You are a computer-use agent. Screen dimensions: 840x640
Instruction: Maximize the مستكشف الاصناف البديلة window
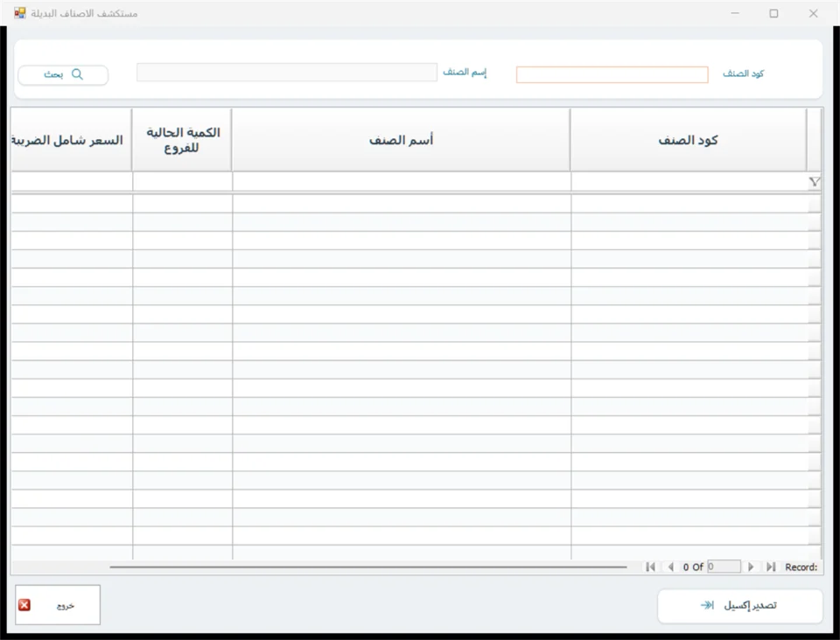pyautogui.click(x=773, y=13)
